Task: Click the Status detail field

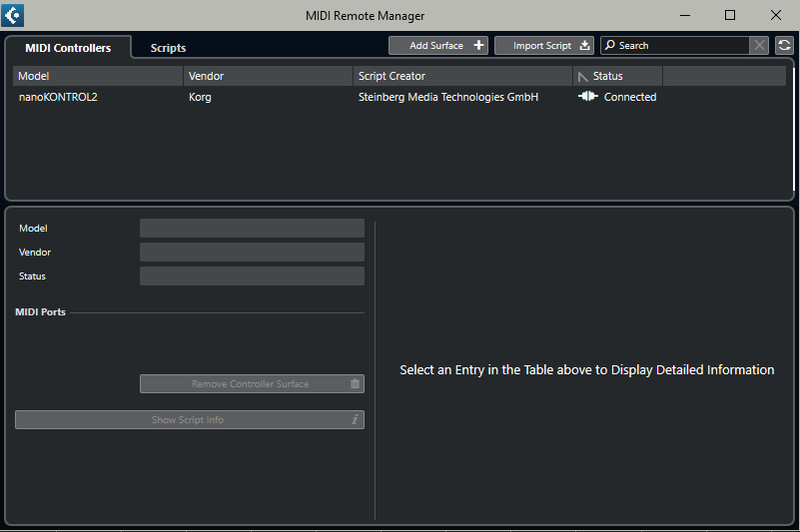Action: (252, 275)
